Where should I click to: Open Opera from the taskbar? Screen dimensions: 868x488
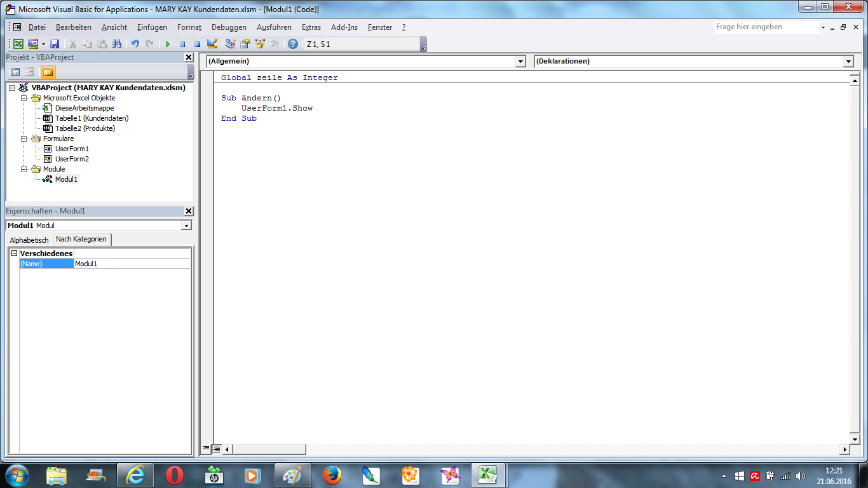click(174, 475)
